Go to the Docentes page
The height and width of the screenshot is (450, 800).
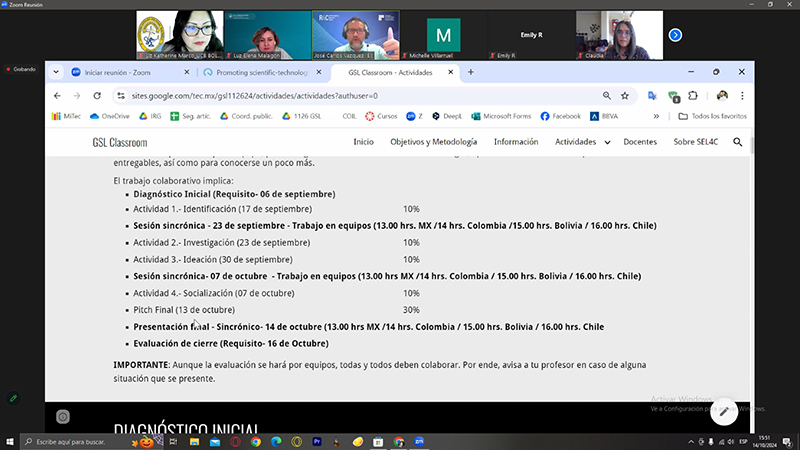click(640, 142)
